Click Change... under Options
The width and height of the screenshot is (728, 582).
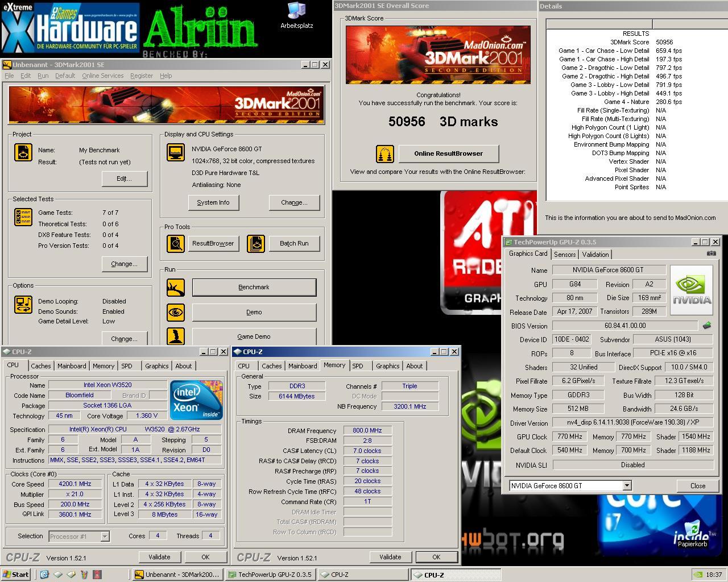coord(125,339)
